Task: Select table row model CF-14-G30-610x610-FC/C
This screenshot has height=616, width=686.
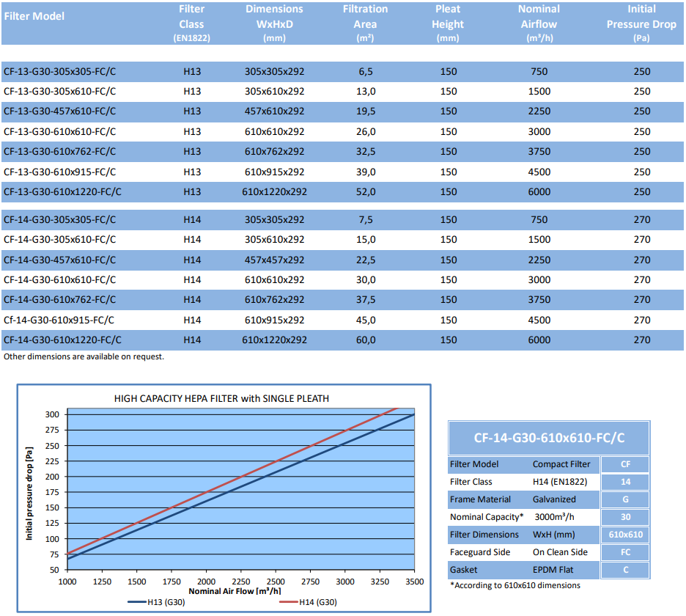Action: pyautogui.click(x=59, y=279)
